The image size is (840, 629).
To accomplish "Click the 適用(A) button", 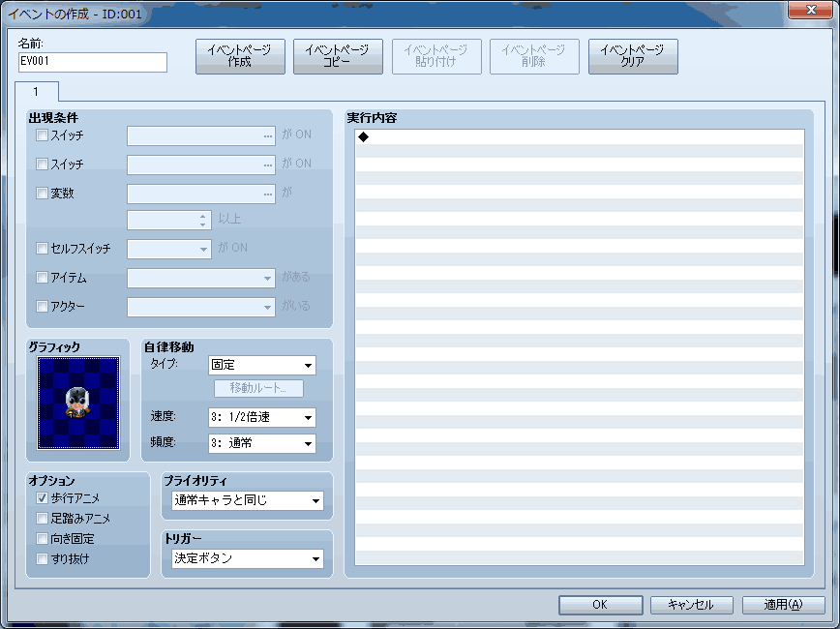I will [783, 605].
